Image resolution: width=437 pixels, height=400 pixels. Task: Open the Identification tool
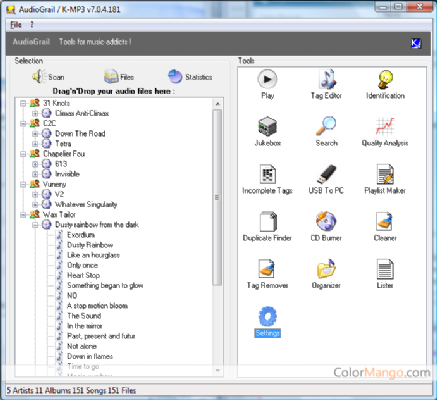385,84
